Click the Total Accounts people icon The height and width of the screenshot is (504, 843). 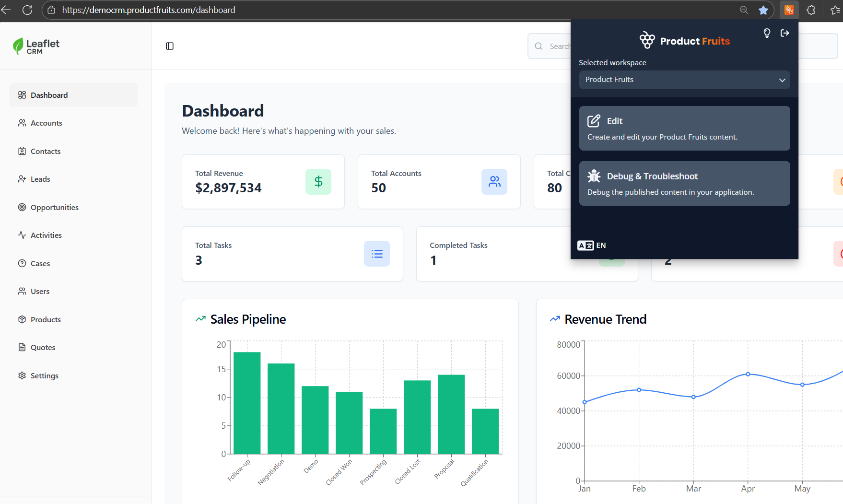tap(494, 182)
